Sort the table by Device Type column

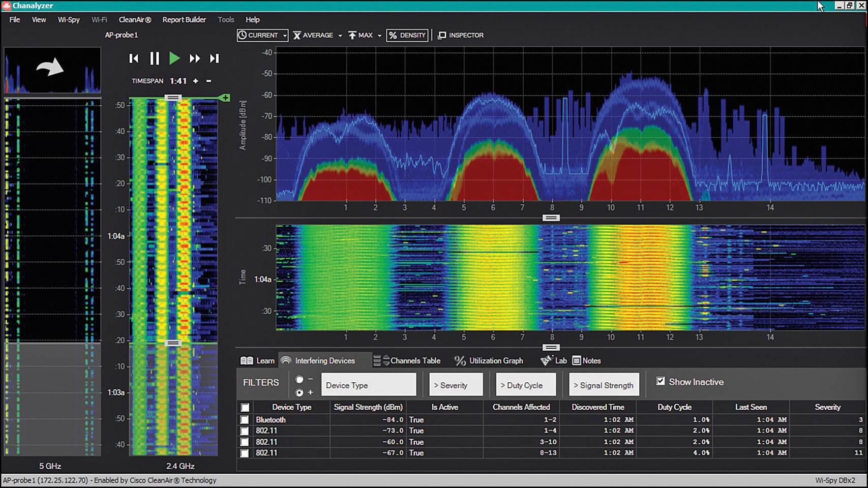[x=291, y=407]
